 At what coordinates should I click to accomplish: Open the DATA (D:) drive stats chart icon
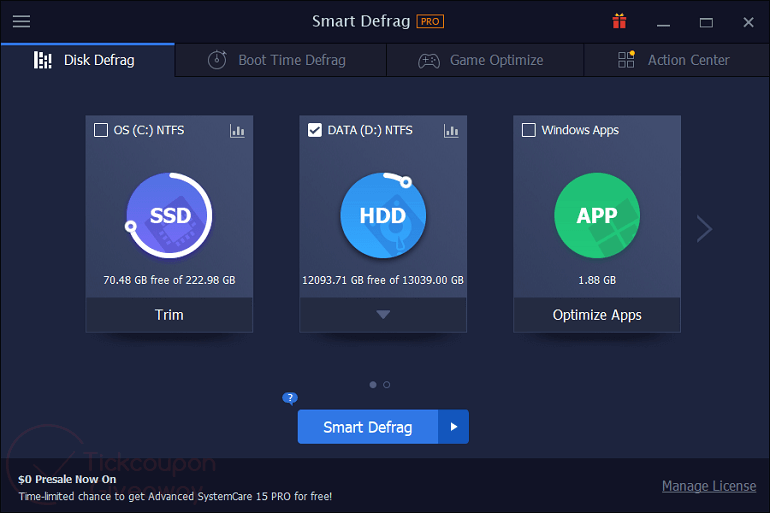(451, 130)
